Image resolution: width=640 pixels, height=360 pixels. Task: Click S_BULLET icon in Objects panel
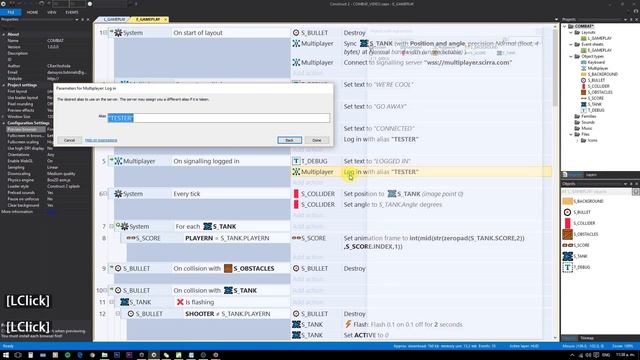567,212
